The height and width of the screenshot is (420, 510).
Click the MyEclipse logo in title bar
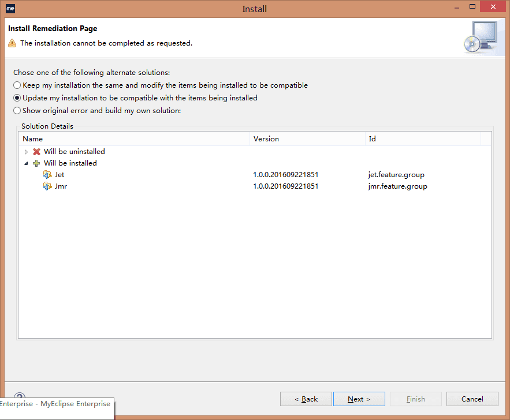click(10, 9)
